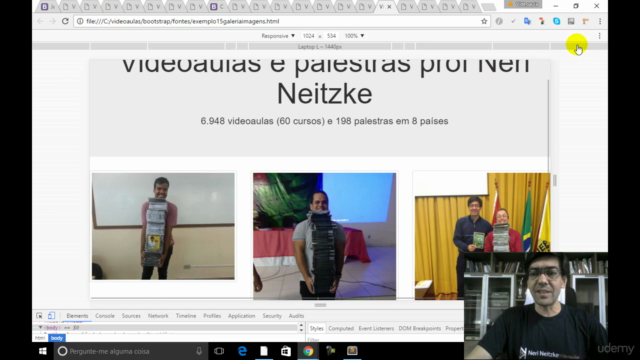The image size is (640, 360).
Task: Reload the page with the refresh icon
Action: (x=65, y=21)
